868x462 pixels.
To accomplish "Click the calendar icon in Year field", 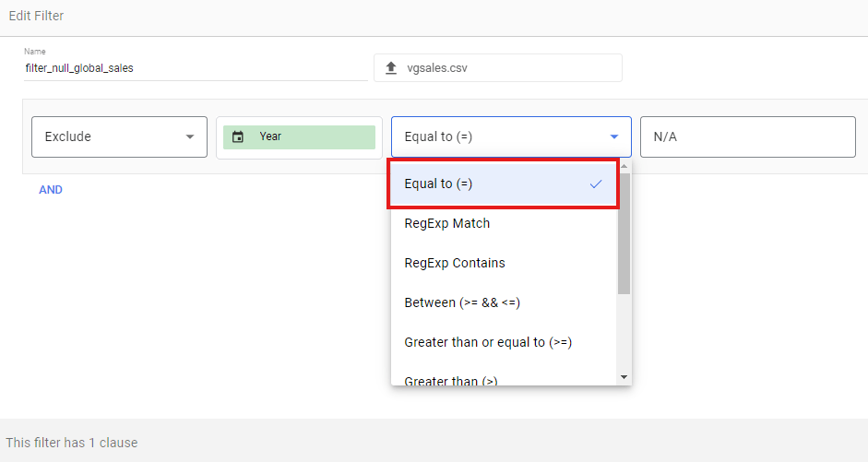I will (x=238, y=136).
